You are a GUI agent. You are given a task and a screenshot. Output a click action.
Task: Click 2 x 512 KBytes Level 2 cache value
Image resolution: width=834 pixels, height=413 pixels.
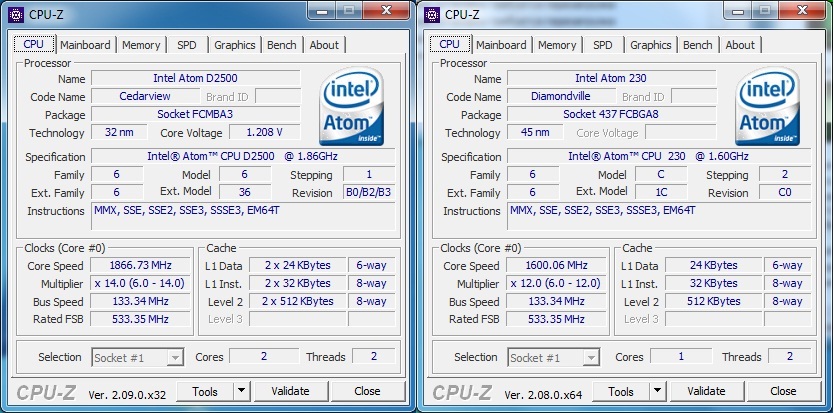298,301
